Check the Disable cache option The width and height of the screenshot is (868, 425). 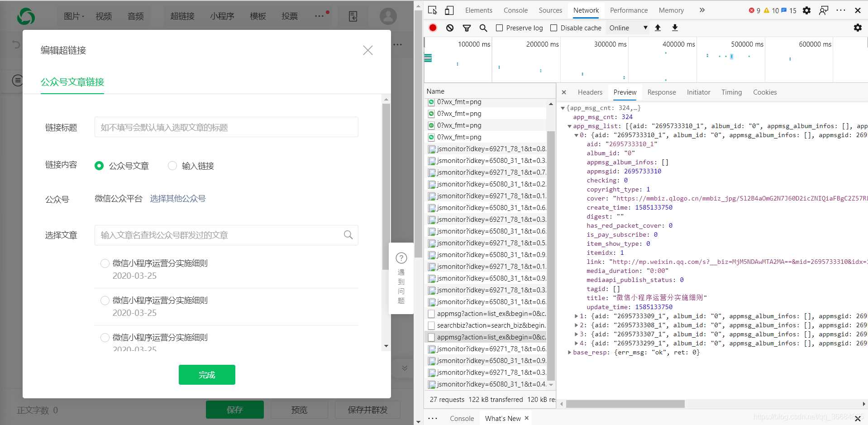click(553, 28)
